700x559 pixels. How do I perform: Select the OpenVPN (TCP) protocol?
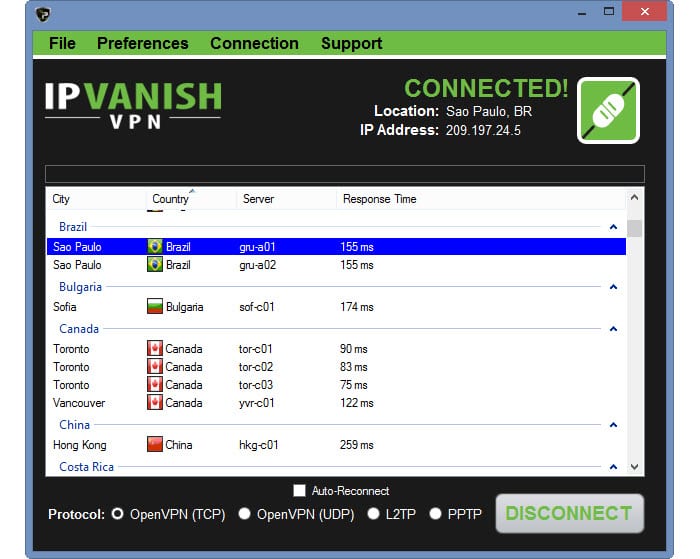click(x=117, y=513)
